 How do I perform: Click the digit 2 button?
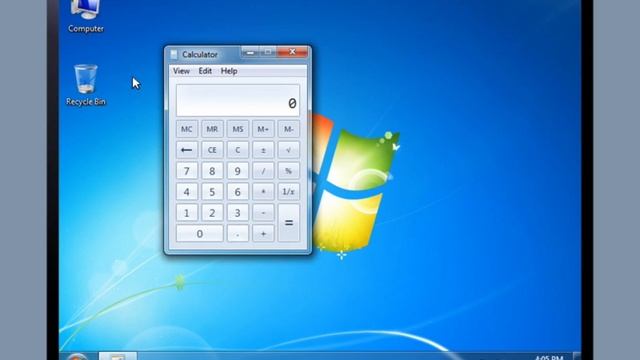coord(212,213)
